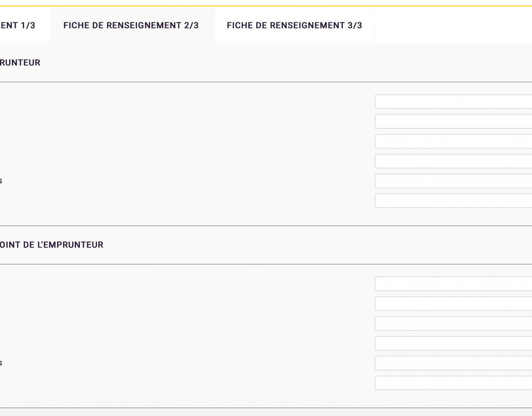Select the third Emprunteur input field

click(453, 141)
